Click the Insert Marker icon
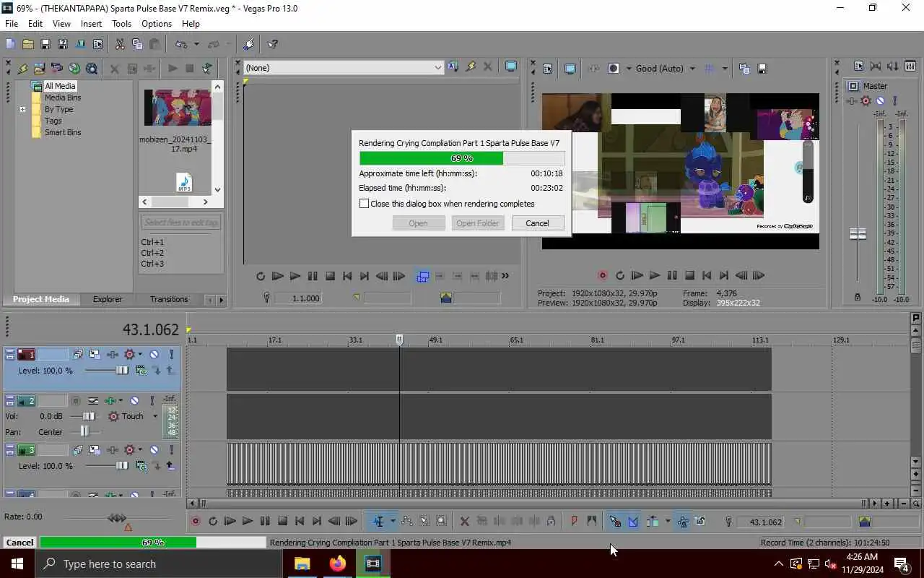This screenshot has height=578, width=924. [x=575, y=521]
